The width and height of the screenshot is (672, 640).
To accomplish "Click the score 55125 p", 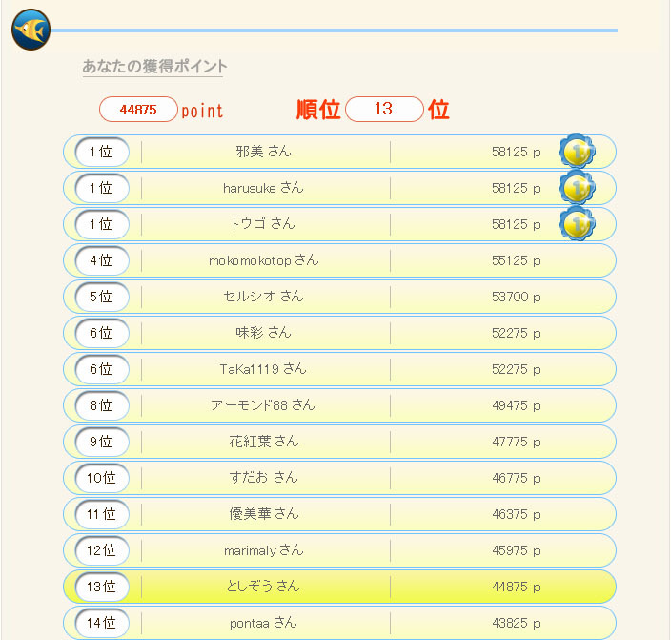I will tap(516, 260).
